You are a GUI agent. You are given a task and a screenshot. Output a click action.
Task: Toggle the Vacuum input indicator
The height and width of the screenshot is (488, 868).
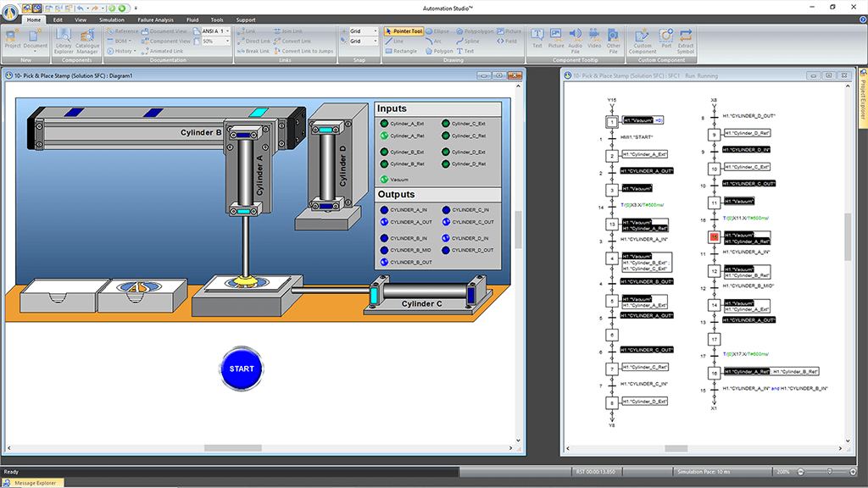click(384, 180)
